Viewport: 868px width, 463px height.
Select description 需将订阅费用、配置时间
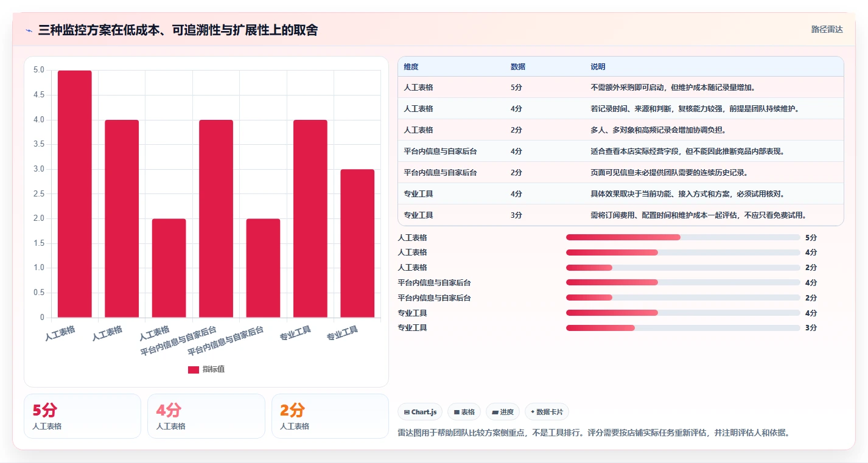[x=698, y=215]
